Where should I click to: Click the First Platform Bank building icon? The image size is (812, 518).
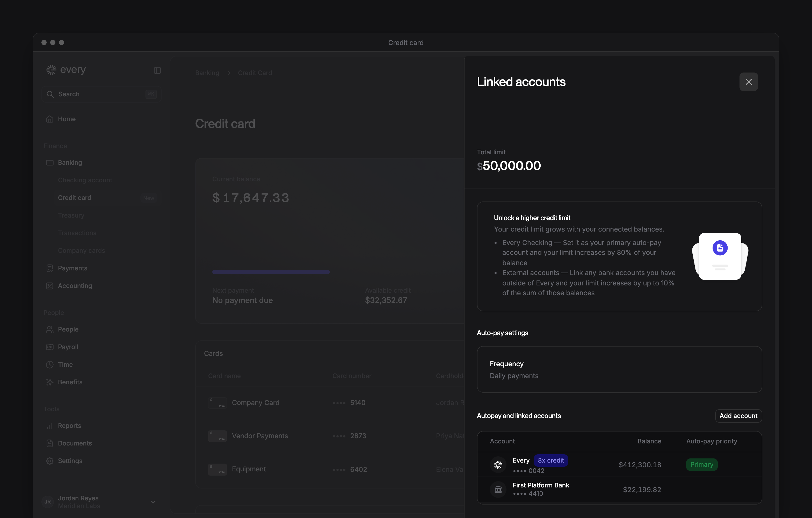tap(498, 489)
